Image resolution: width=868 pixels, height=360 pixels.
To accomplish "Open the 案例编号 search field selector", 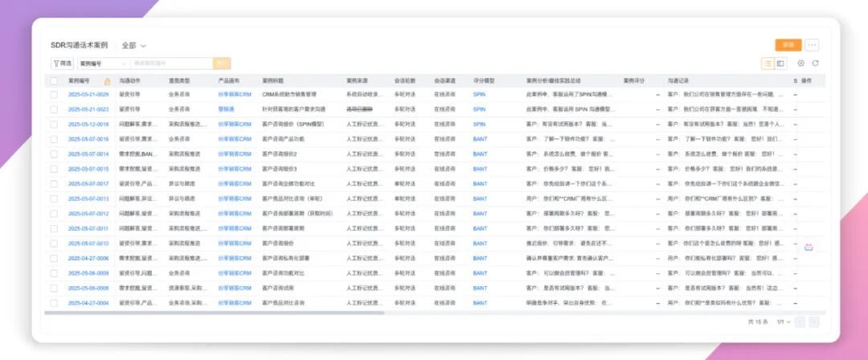I will (x=103, y=63).
